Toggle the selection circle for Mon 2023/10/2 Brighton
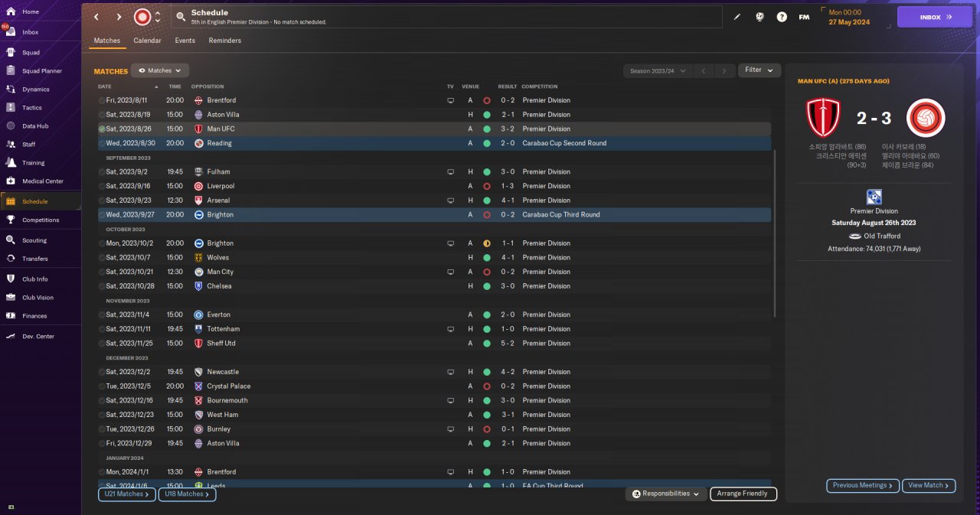Viewport: 980px width, 515px height. pyautogui.click(x=102, y=243)
